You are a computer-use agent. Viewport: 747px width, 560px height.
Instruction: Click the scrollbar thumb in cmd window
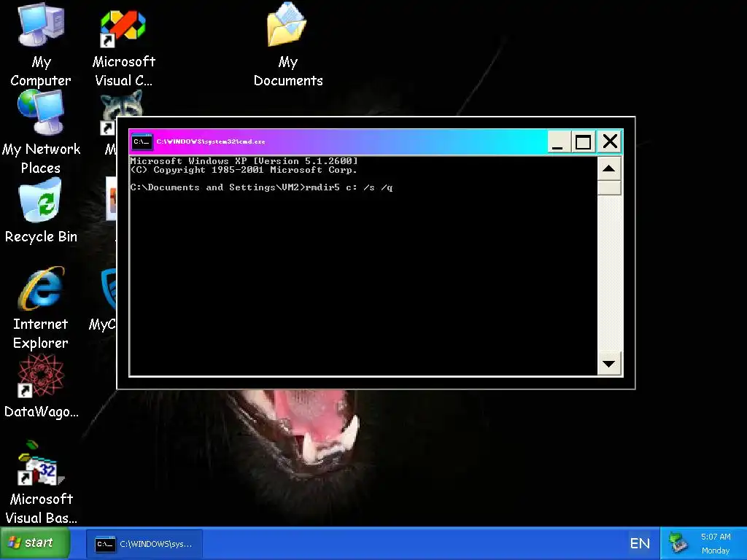609,187
